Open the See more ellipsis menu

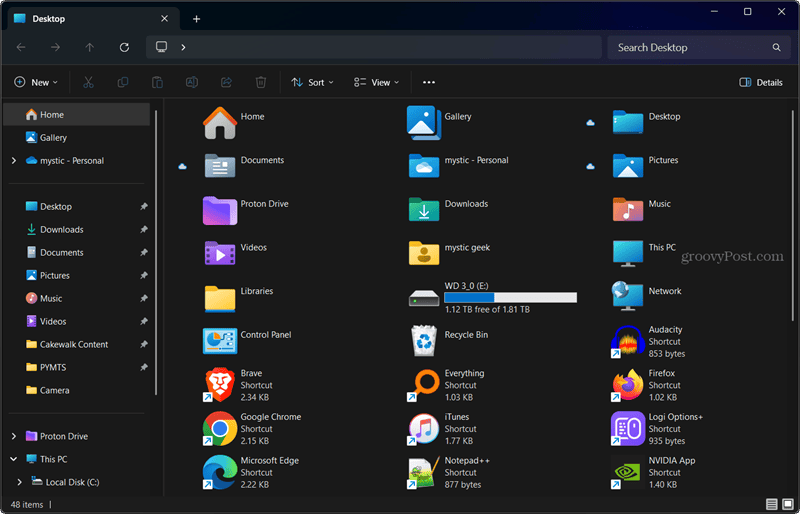pos(429,82)
